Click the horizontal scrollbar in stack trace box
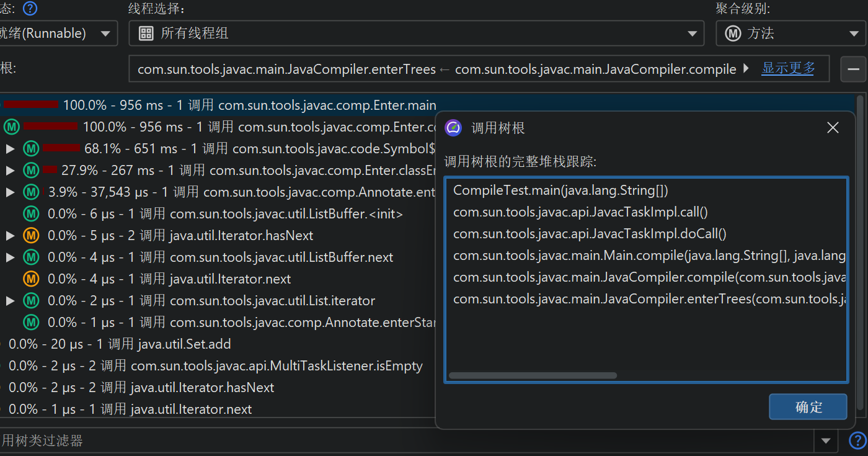The image size is (868, 456). [x=533, y=375]
